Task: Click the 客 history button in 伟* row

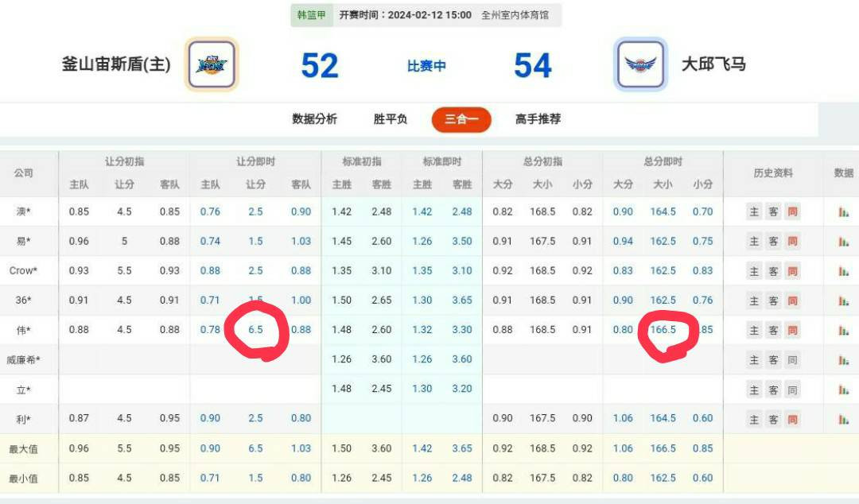Action: [x=774, y=331]
